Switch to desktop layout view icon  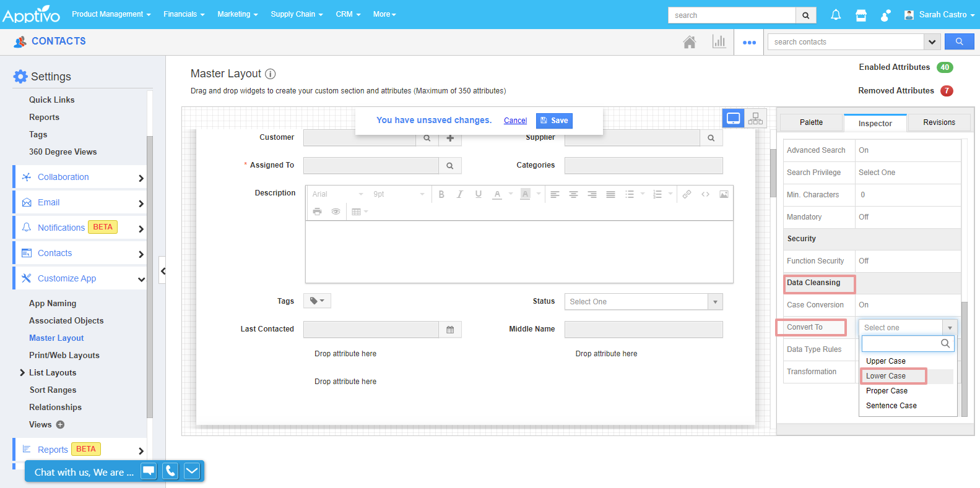coord(733,118)
